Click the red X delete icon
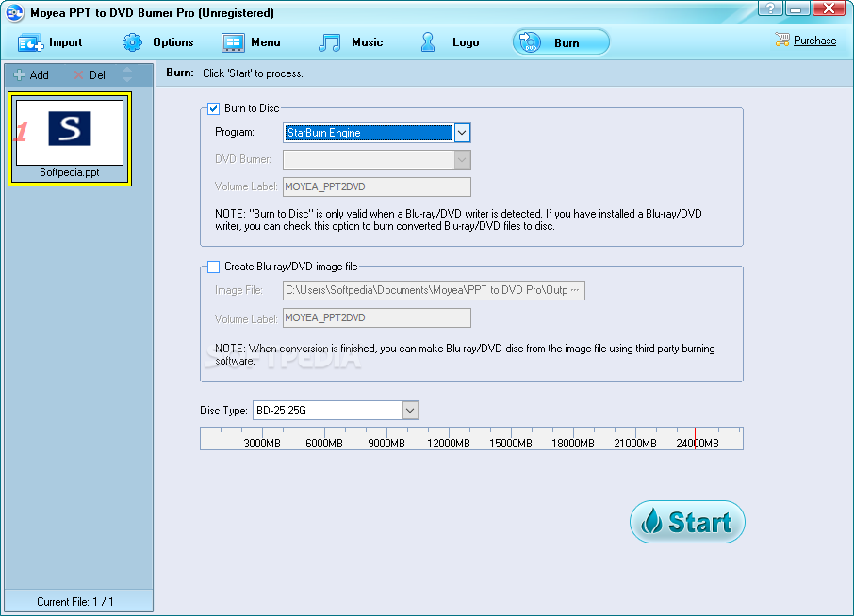Image resolution: width=854 pixels, height=616 pixels. coord(79,75)
